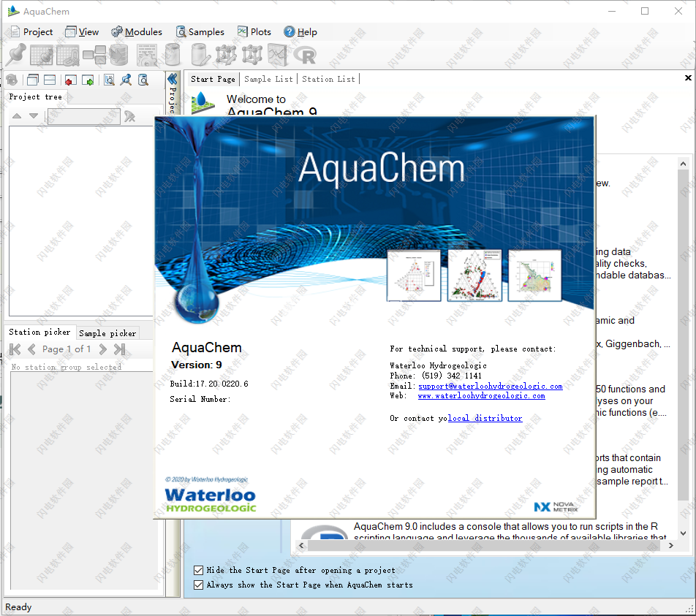Go to next page in Station picker

[103, 349]
